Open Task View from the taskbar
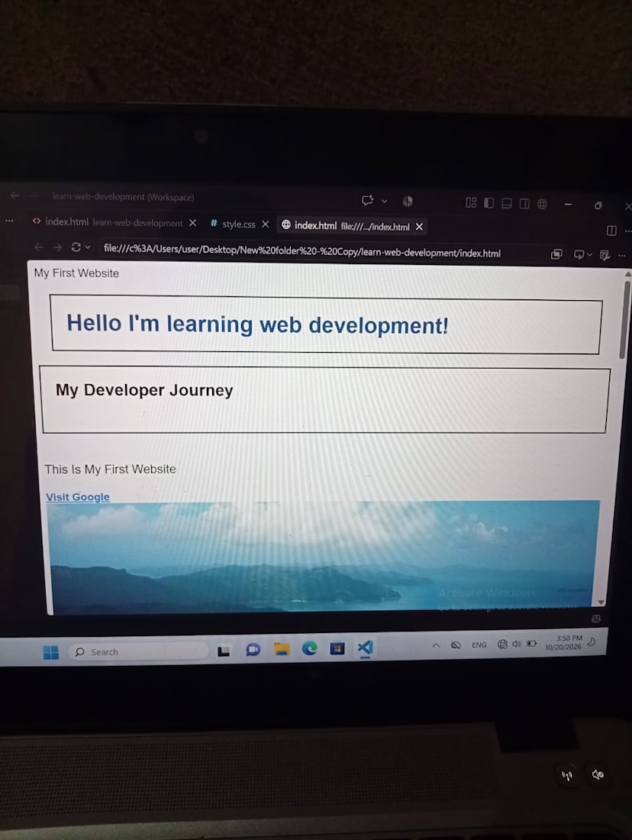This screenshot has width=632, height=840. 224,651
